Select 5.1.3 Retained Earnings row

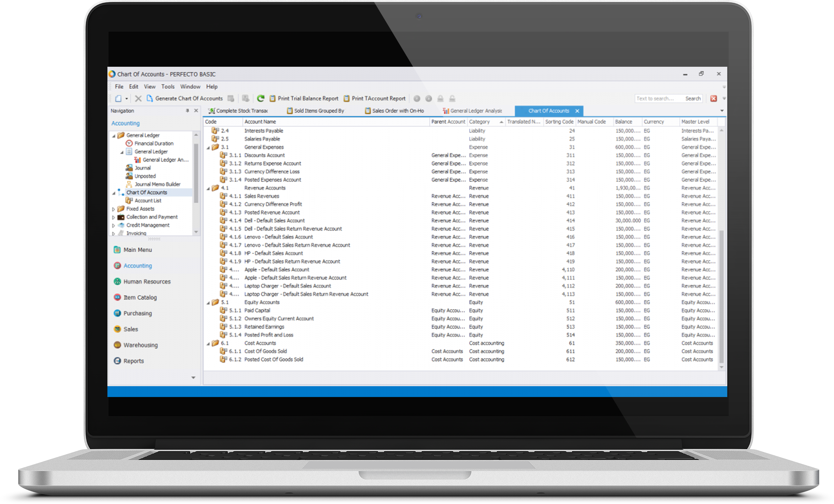(460, 327)
